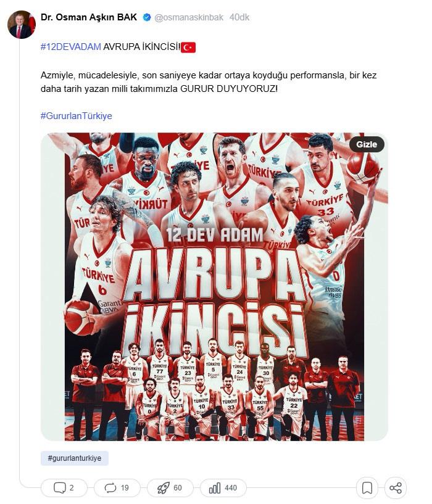Open share options via share icon
The image size is (432, 504).
coord(396,488)
